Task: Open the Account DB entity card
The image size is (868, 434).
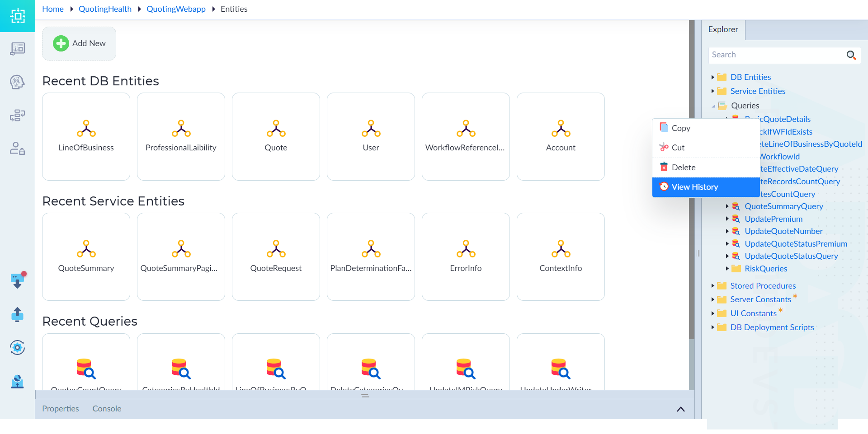Action: pyautogui.click(x=561, y=136)
